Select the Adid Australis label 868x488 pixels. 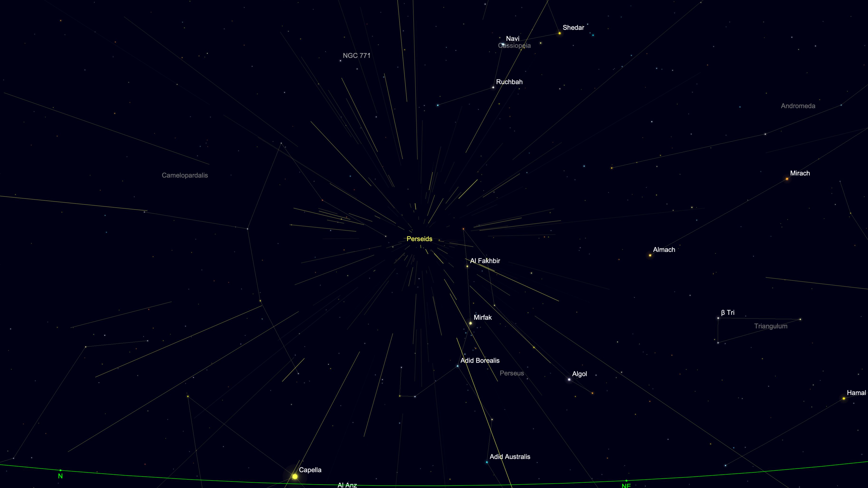[510, 457]
